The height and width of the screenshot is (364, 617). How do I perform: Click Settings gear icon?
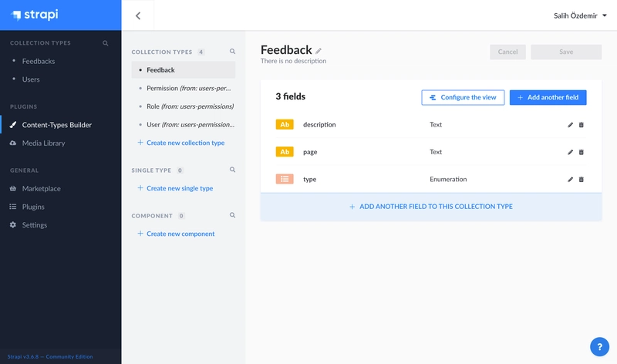coord(13,224)
